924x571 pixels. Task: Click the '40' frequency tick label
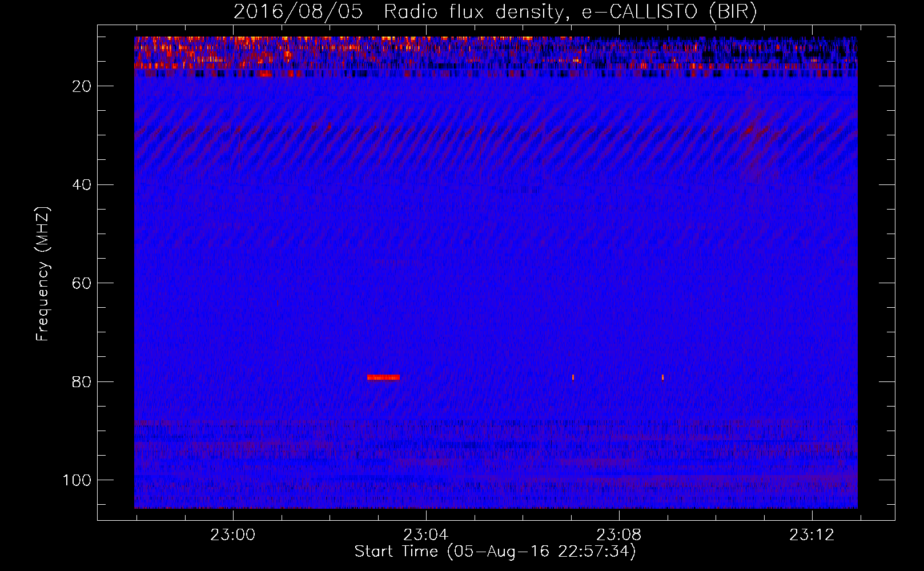click(x=82, y=185)
